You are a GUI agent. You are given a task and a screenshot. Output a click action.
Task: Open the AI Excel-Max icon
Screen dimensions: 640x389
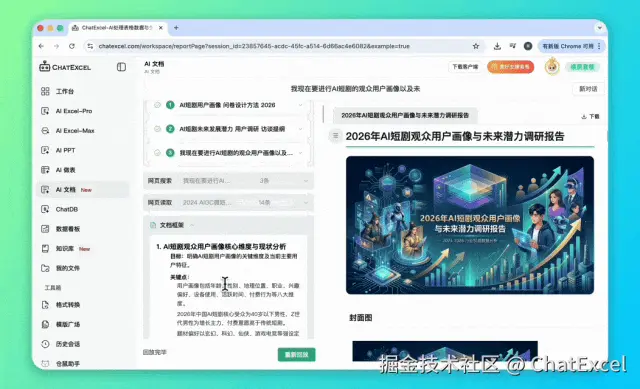coord(45,131)
